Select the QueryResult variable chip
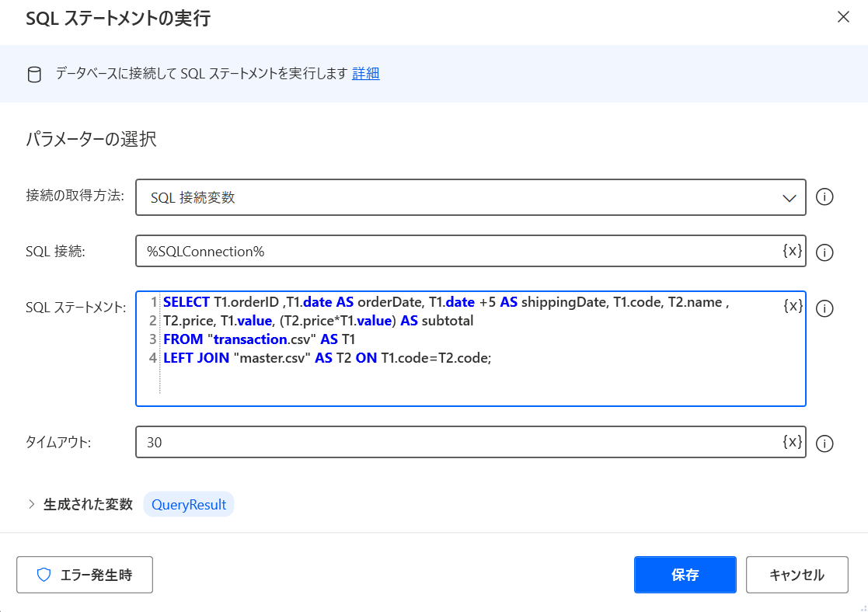The height and width of the screenshot is (612, 868). 189,504
